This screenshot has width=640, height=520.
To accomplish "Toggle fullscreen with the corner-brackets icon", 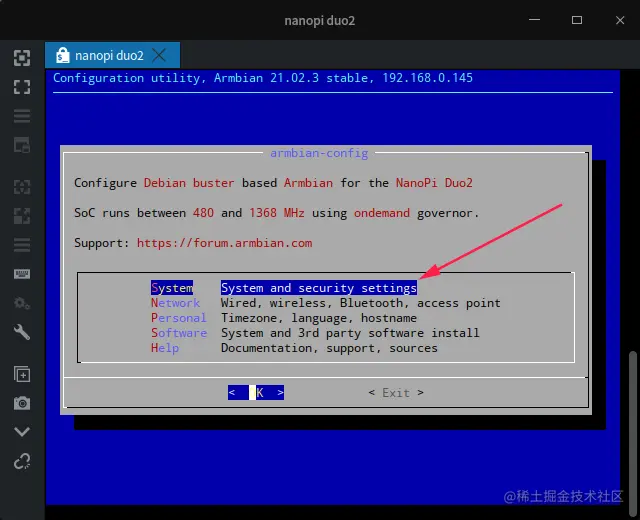I will [22, 87].
